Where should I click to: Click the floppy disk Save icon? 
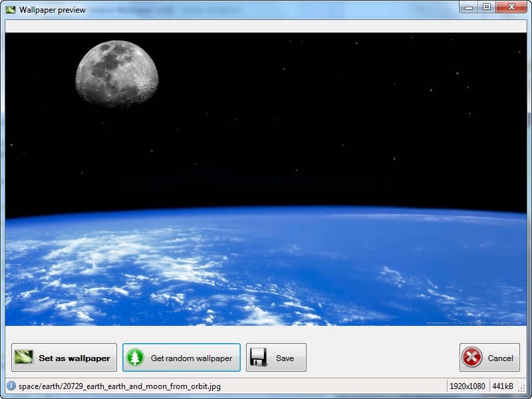click(x=259, y=358)
